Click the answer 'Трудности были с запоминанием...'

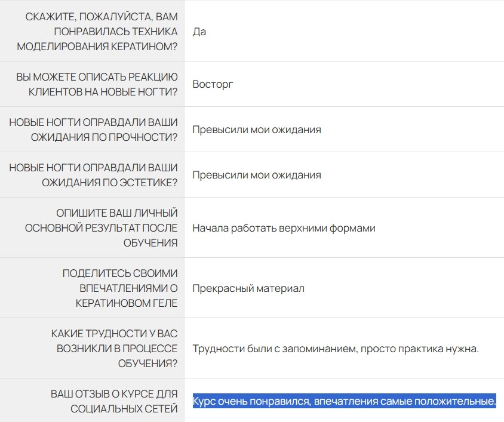click(x=336, y=349)
